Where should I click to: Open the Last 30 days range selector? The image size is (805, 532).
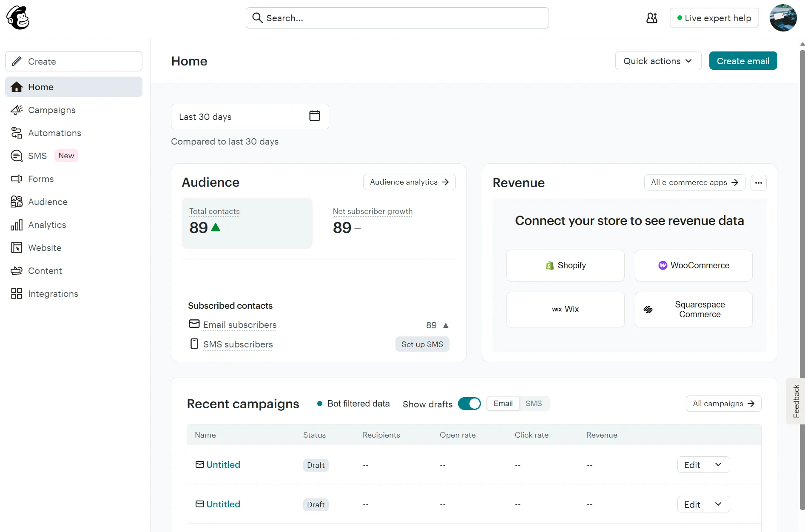tap(250, 117)
